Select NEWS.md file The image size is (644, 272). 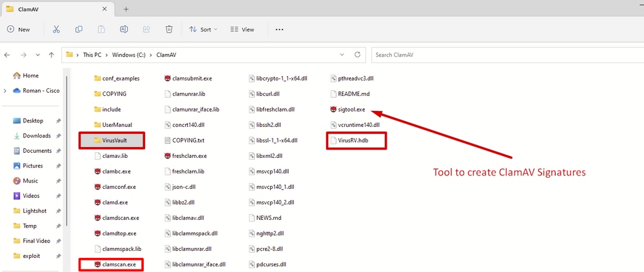coord(266,218)
